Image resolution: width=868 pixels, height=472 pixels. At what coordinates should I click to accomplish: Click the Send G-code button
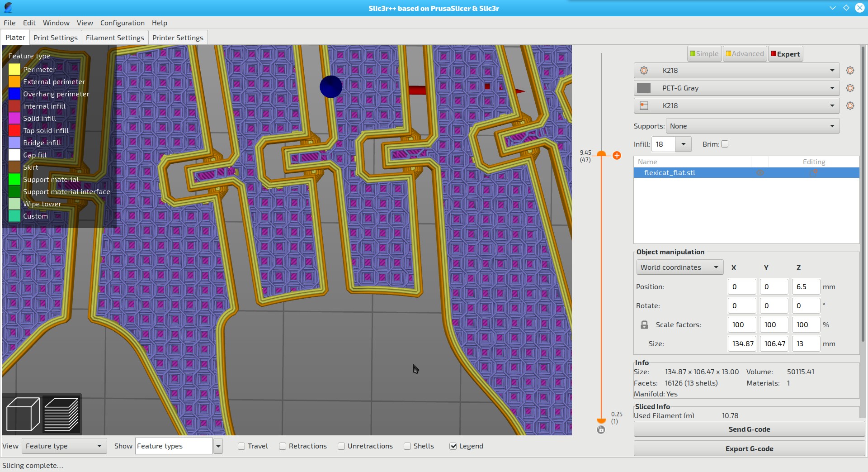749,429
